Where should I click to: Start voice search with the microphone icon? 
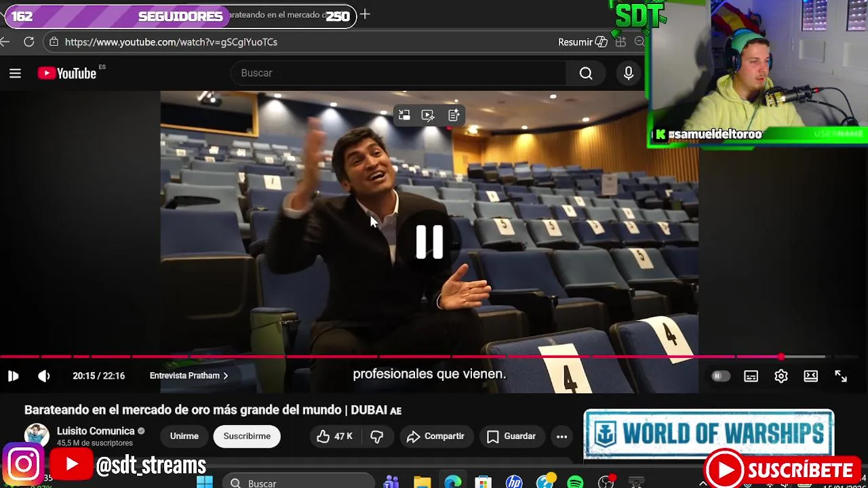point(629,73)
